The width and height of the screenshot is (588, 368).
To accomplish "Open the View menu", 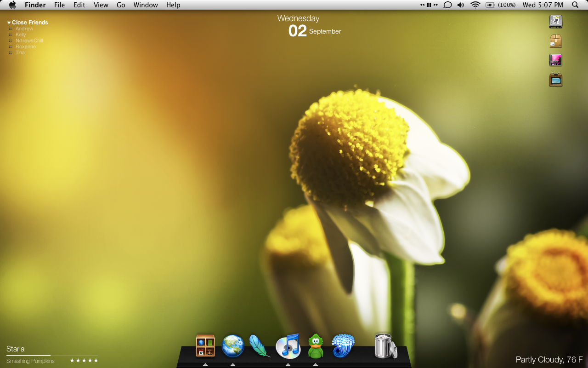I will 101,5.
